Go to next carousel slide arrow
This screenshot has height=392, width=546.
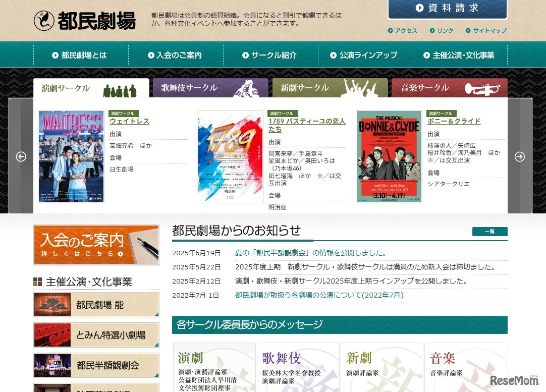(x=520, y=156)
